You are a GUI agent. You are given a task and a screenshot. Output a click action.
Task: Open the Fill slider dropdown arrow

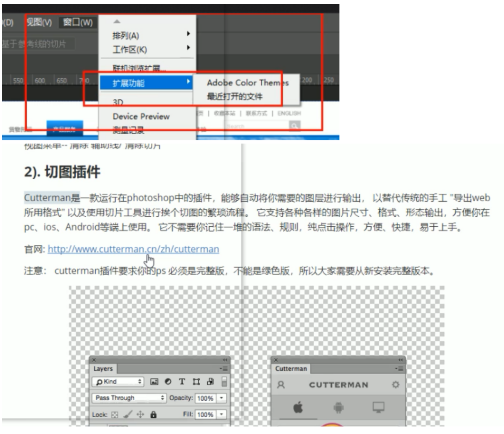point(221,414)
